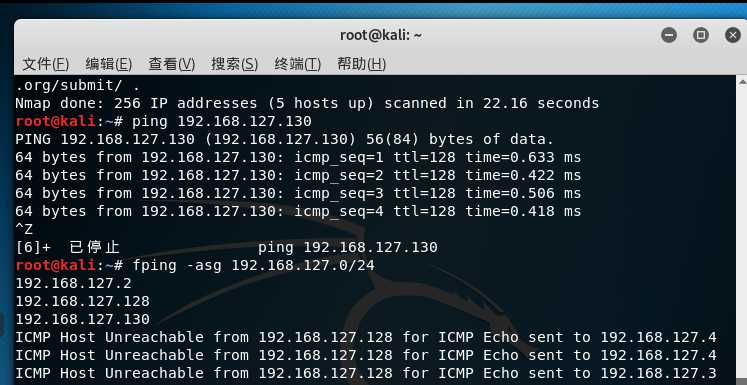The image size is (747, 385).
Task: Click the lone 192.168.127.128 result line
Action: tap(82, 301)
